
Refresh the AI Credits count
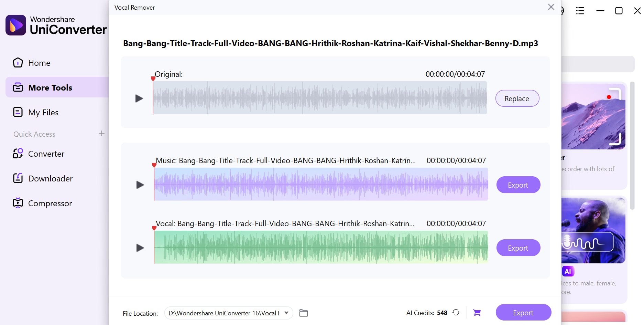(x=456, y=313)
